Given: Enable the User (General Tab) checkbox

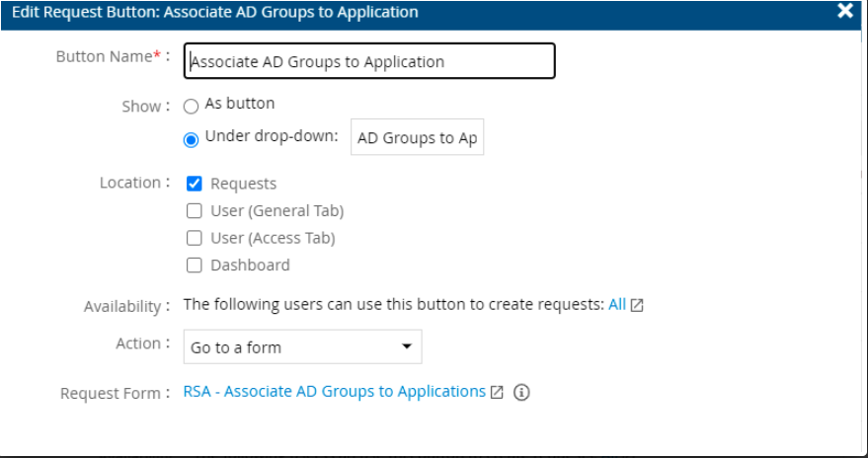Looking at the screenshot, I should point(195,211).
